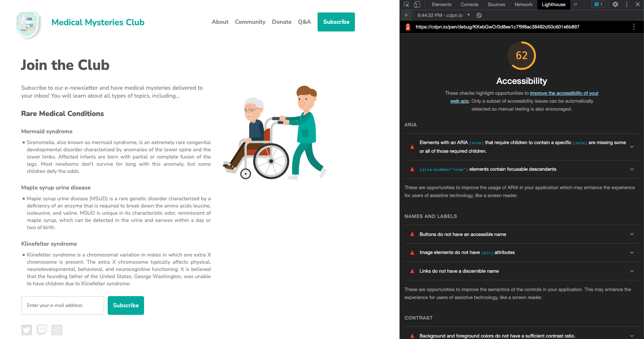Click the e-mail address input field

63,305
